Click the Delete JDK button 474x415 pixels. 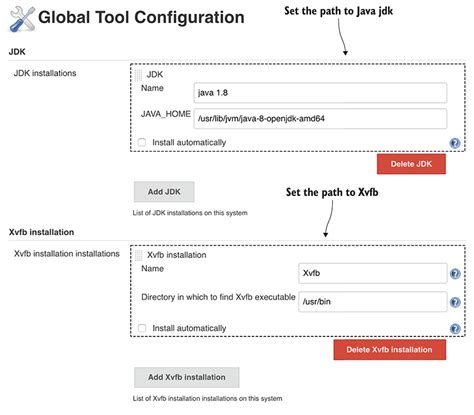point(411,164)
